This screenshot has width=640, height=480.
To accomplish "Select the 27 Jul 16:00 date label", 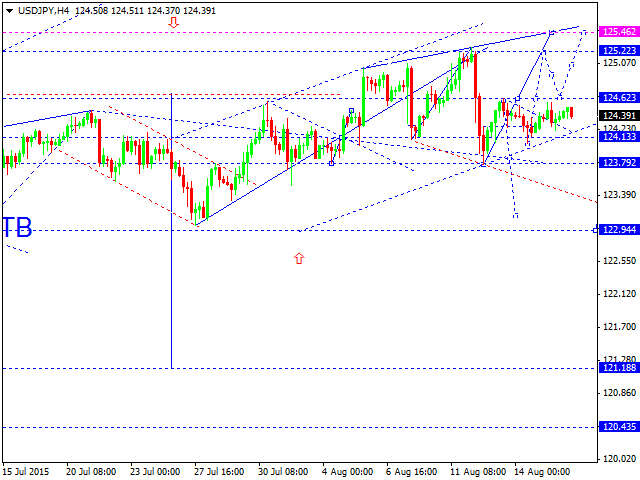I will point(218,470).
